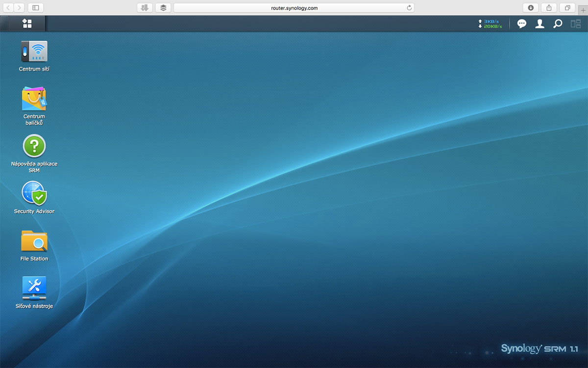Show Safari downloads list
The width and height of the screenshot is (588, 368).
point(531,8)
